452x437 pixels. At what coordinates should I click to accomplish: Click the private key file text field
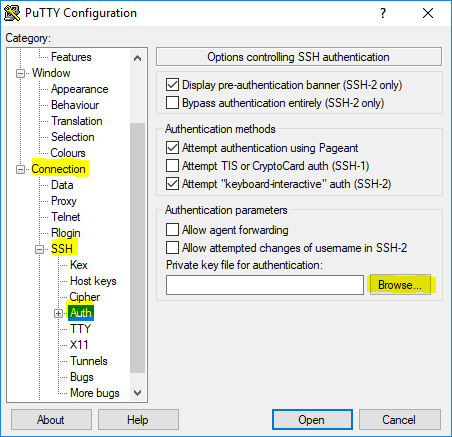265,285
